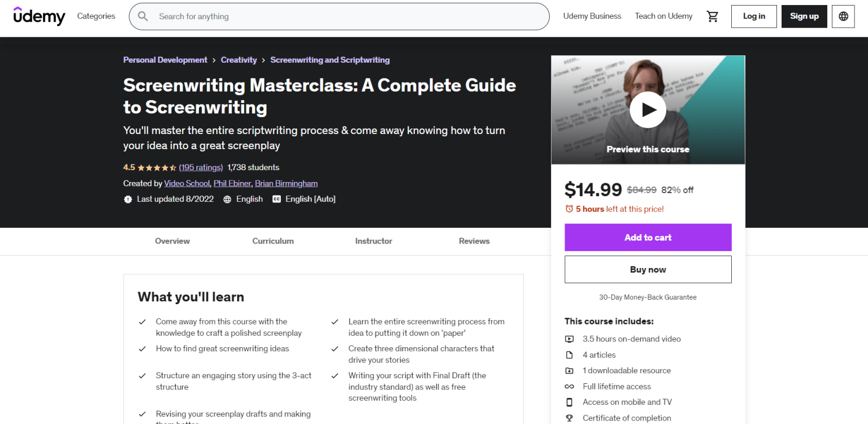
Task: Switch to the Curriculum tab
Action: click(x=273, y=241)
